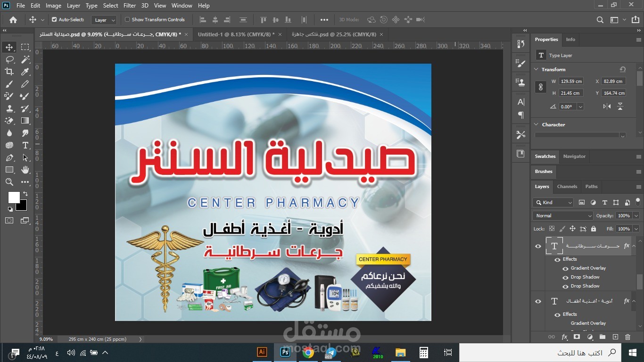Open the Filter menu
The height and width of the screenshot is (362, 644).
pyautogui.click(x=130, y=6)
